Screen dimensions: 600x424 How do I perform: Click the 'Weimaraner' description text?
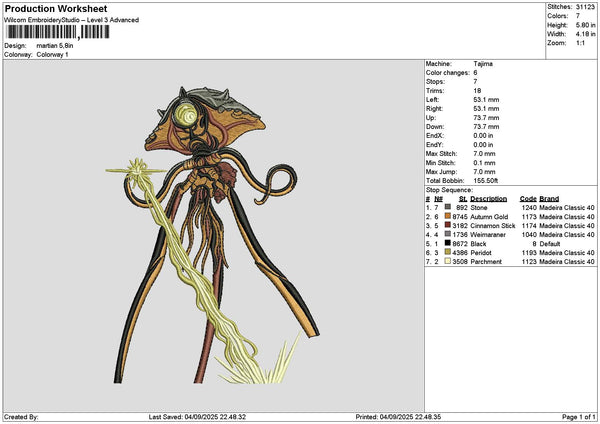point(488,235)
